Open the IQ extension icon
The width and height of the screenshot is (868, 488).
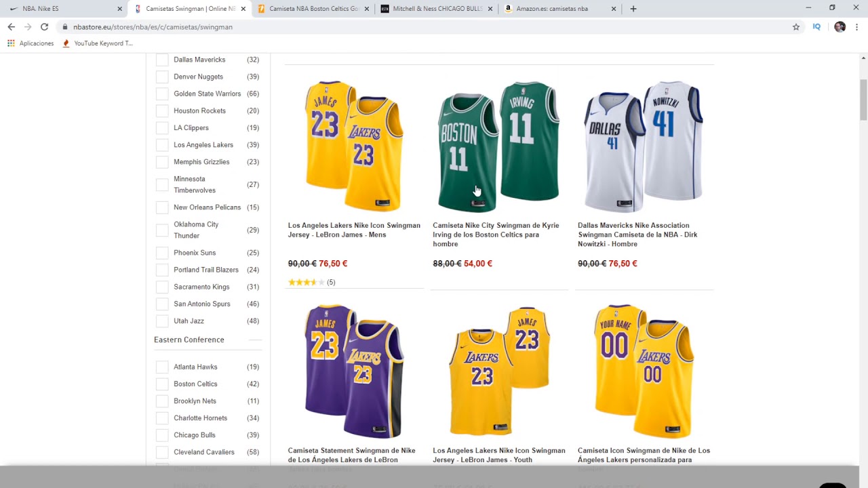click(x=816, y=27)
